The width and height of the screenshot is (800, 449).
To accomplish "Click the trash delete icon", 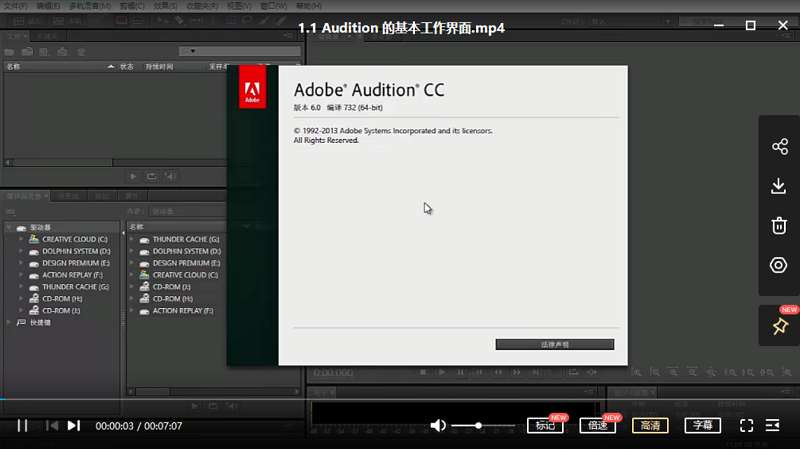I will 779,225.
